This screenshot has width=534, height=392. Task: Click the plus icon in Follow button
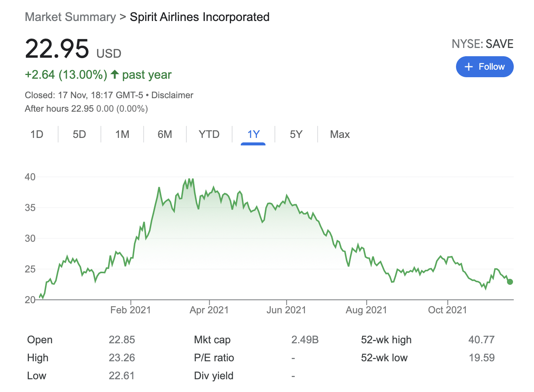pyautogui.click(x=469, y=67)
